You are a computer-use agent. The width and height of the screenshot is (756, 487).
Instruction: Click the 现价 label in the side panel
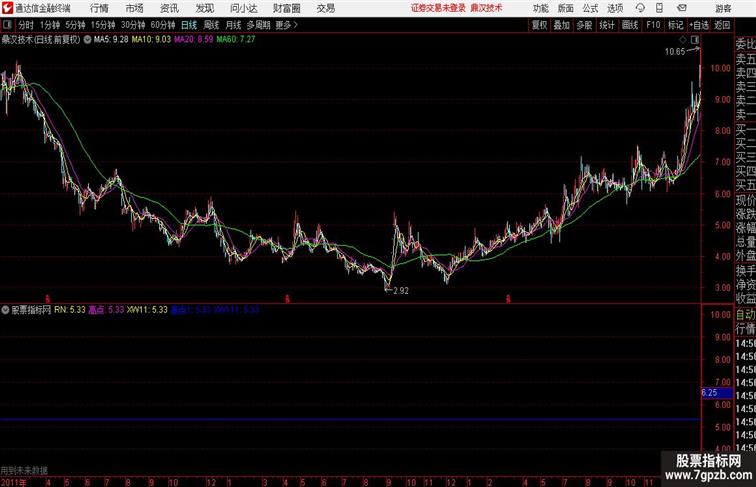[x=745, y=200]
